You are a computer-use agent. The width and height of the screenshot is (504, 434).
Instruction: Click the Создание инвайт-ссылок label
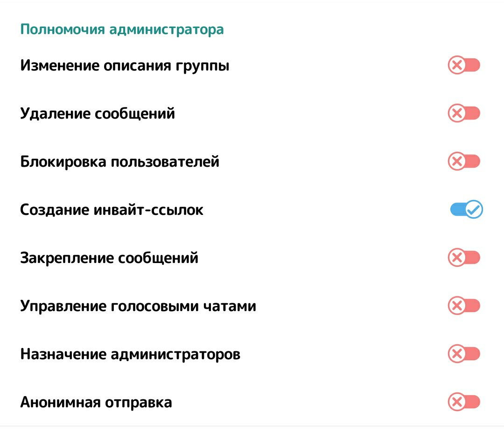click(112, 210)
